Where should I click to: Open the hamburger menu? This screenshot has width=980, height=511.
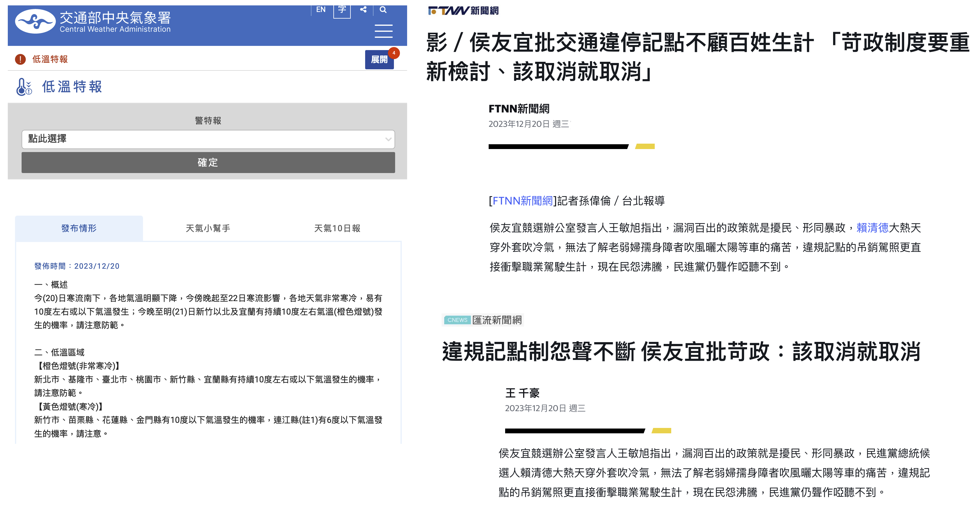pyautogui.click(x=383, y=31)
